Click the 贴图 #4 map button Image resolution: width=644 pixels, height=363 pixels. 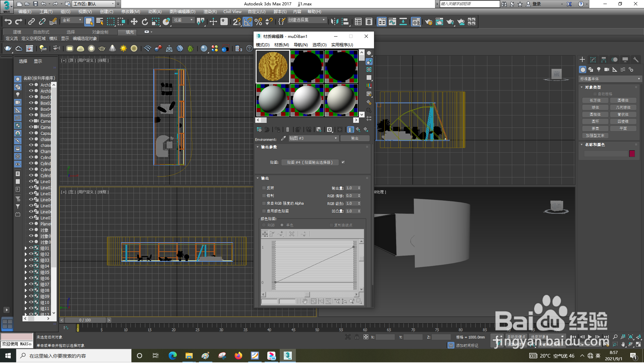[x=310, y=162]
